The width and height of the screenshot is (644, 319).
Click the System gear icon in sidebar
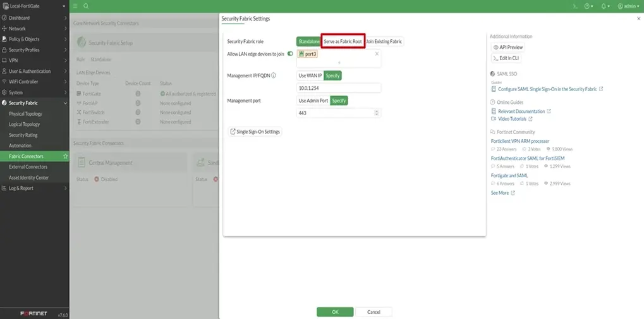click(x=4, y=92)
